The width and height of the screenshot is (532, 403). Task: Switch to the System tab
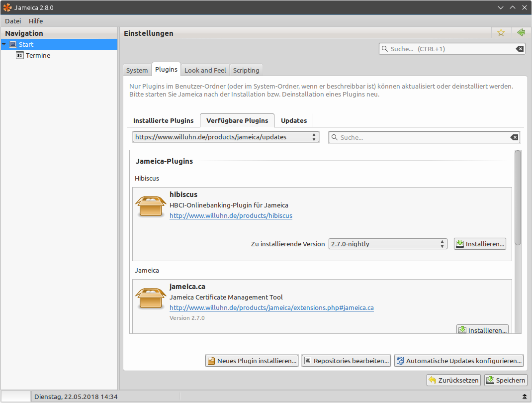click(137, 70)
